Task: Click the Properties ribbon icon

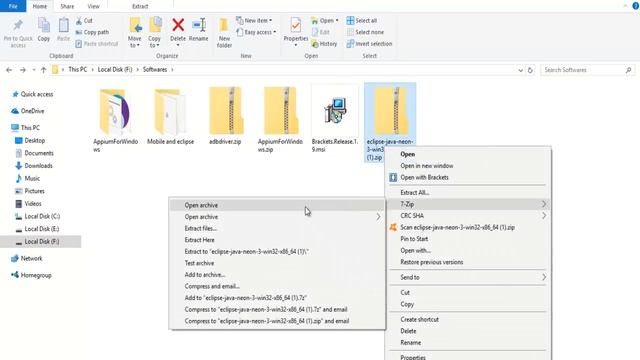Action: [296, 25]
